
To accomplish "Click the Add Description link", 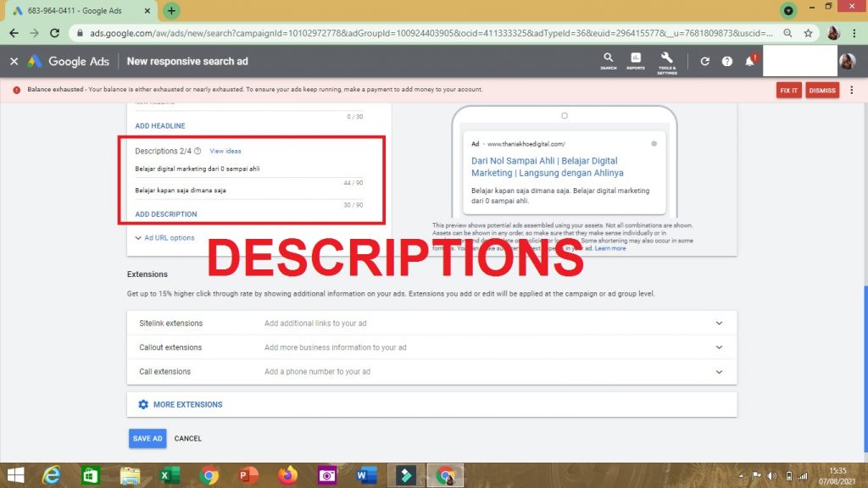I will pos(166,214).
